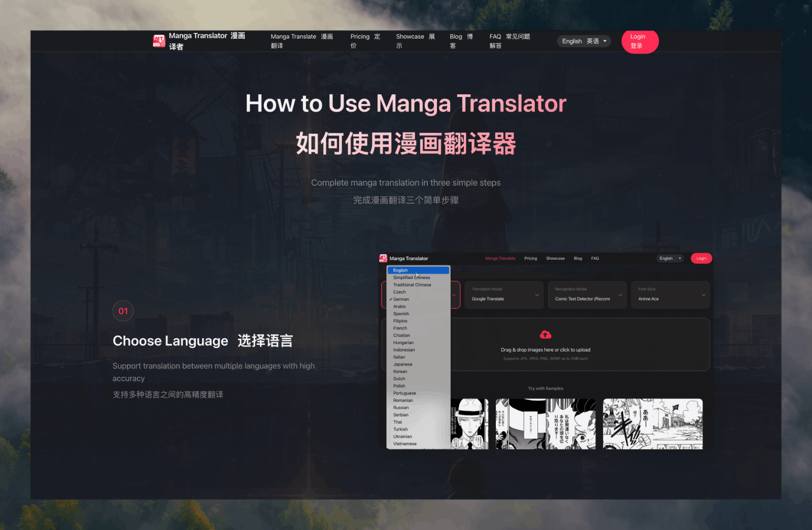Select English in the language list
This screenshot has width=812, height=530.
pyautogui.click(x=418, y=270)
